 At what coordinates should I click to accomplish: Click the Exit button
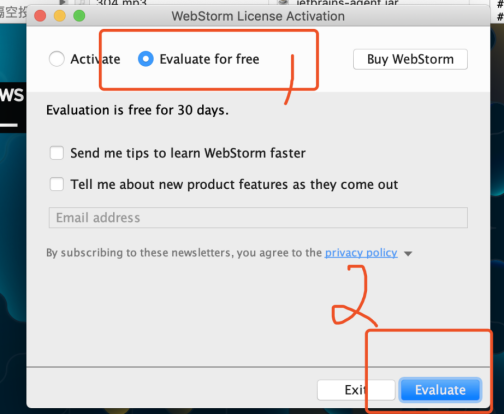pos(356,390)
